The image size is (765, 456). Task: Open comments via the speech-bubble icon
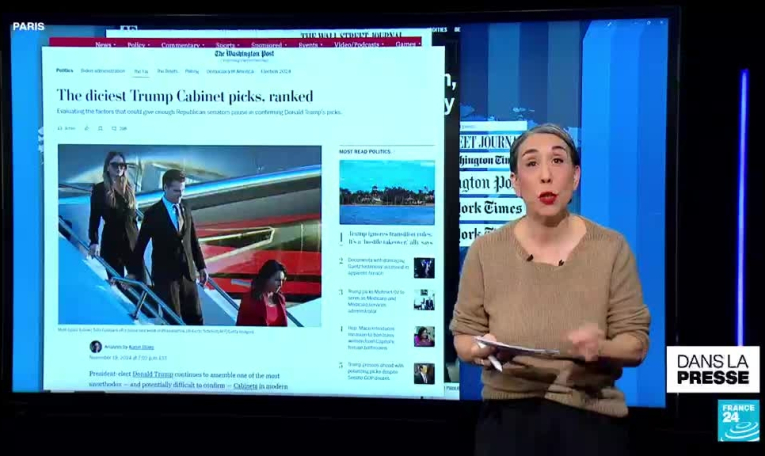114,128
